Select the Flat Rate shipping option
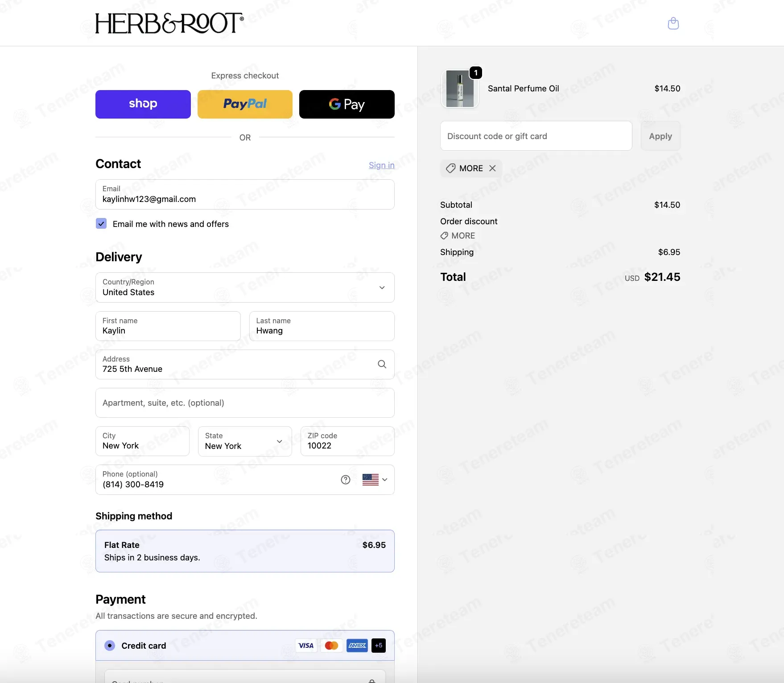The width and height of the screenshot is (784, 683). pyautogui.click(x=245, y=551)
